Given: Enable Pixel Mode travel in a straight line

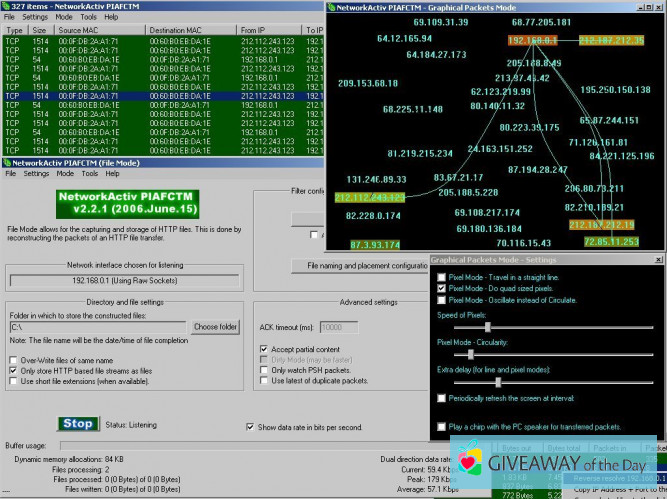Looking at the screenshot, I should tap(442, 275).
